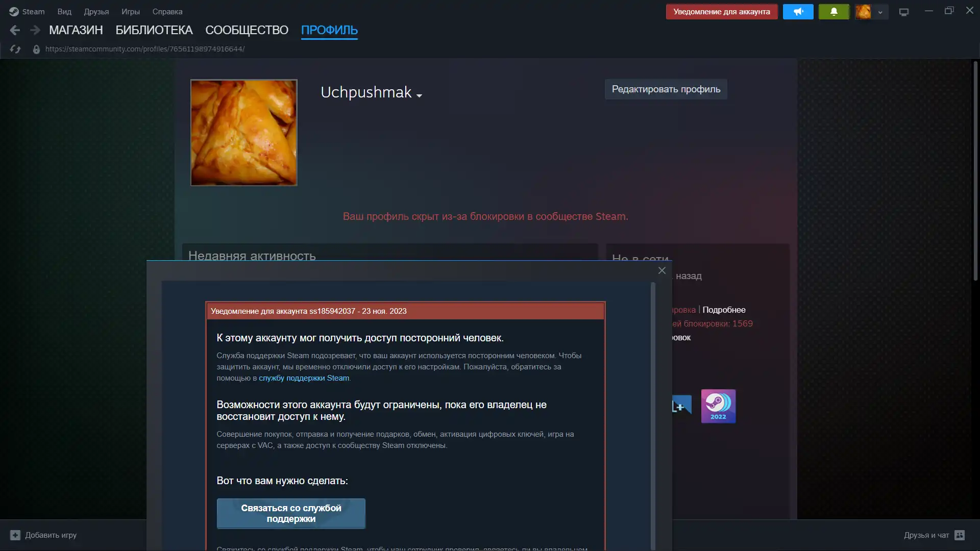Click the forward navigation arrow
This screenshot has height=551, width=980.
click(x=35, y=30)
